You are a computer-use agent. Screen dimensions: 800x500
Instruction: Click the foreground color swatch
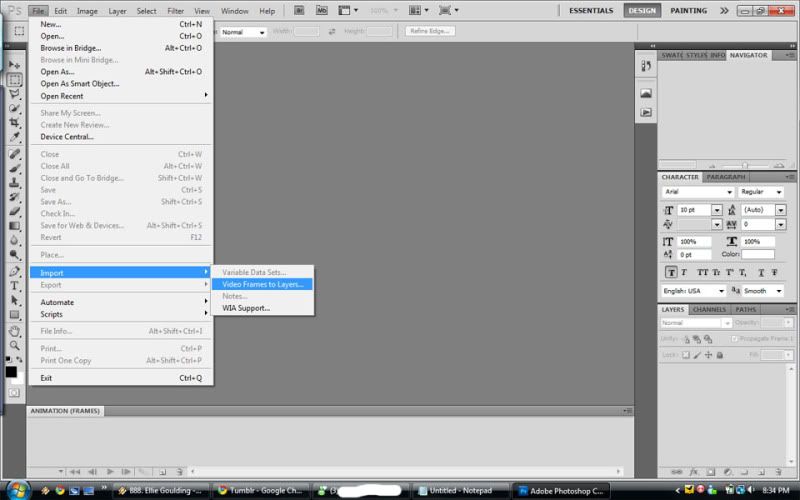(11, 372)
